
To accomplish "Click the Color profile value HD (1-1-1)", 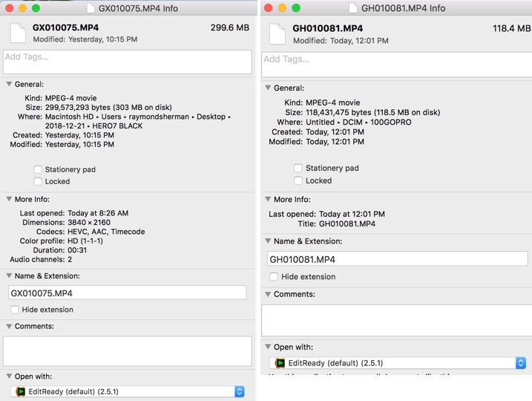I will [85, 241].
